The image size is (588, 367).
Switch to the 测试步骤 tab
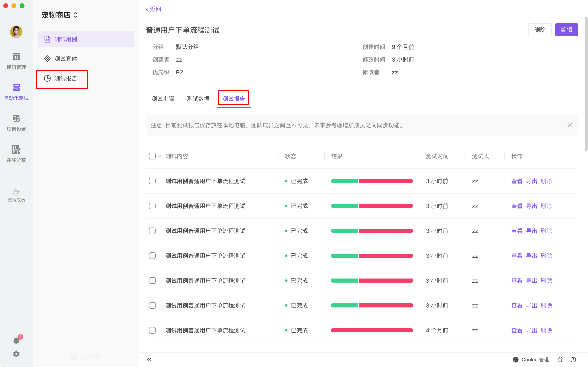163,99
